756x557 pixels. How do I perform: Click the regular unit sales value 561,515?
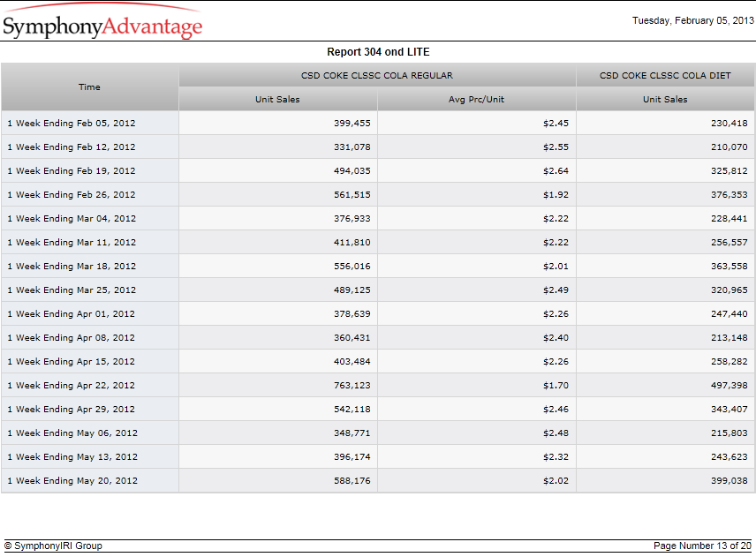pos(352,195)
